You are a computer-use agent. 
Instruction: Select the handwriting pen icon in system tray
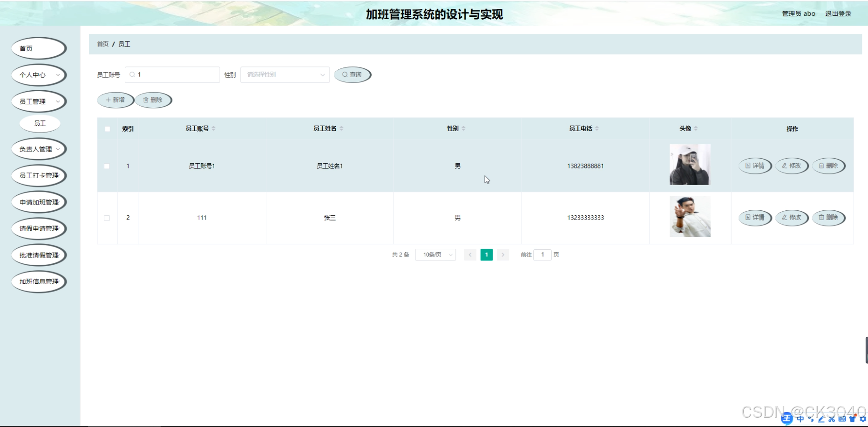pyautogui.click(x=821, y=419)
